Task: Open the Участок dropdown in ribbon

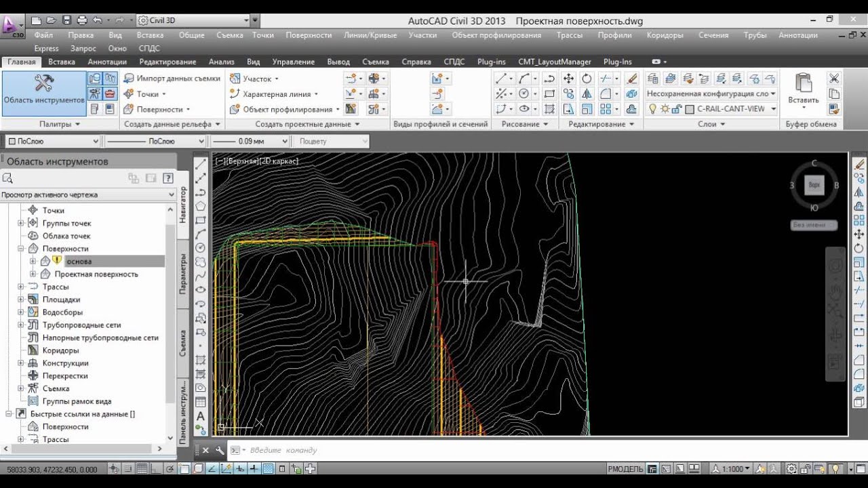Action: (x=255, y=79)
